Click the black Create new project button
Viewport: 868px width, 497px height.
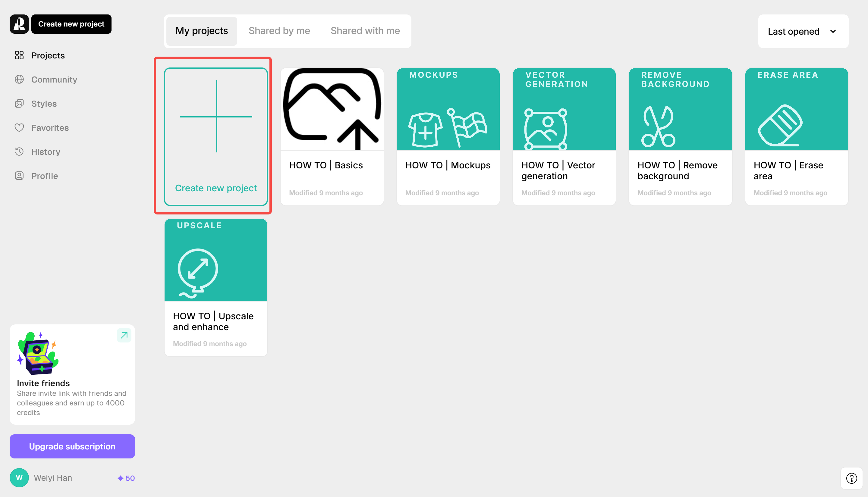[71, 24]
